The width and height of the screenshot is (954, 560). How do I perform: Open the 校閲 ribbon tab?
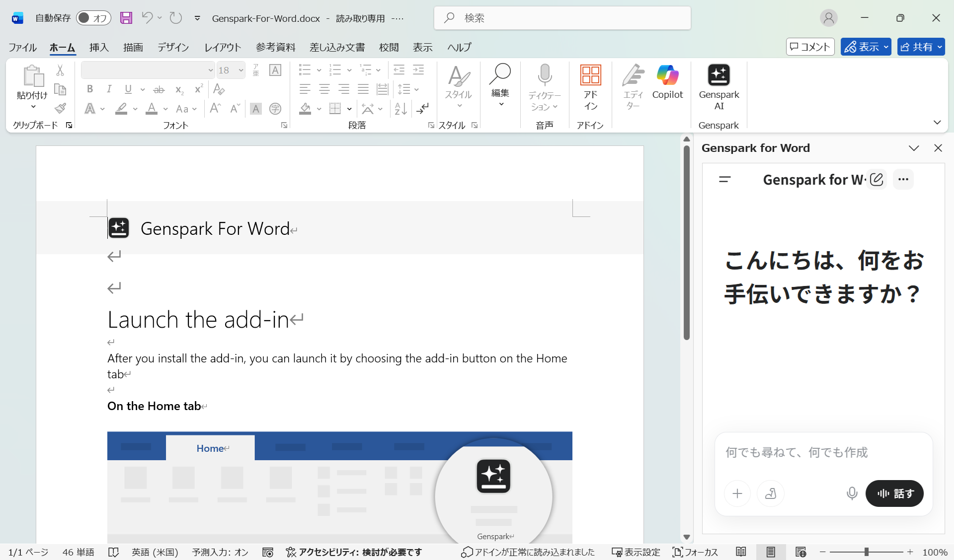click(x=389, y=47)
